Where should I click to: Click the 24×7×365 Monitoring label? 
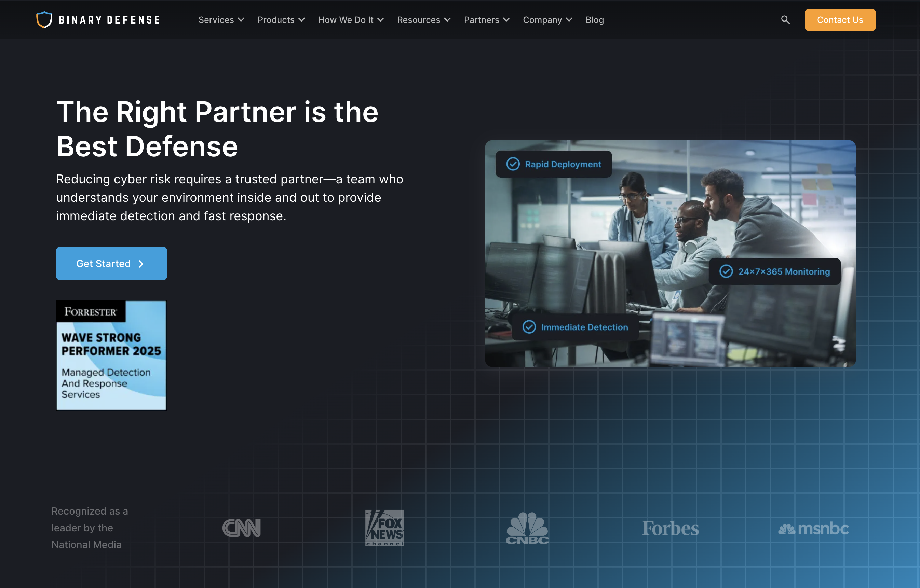pyautogui.click(x=784, y=271)
